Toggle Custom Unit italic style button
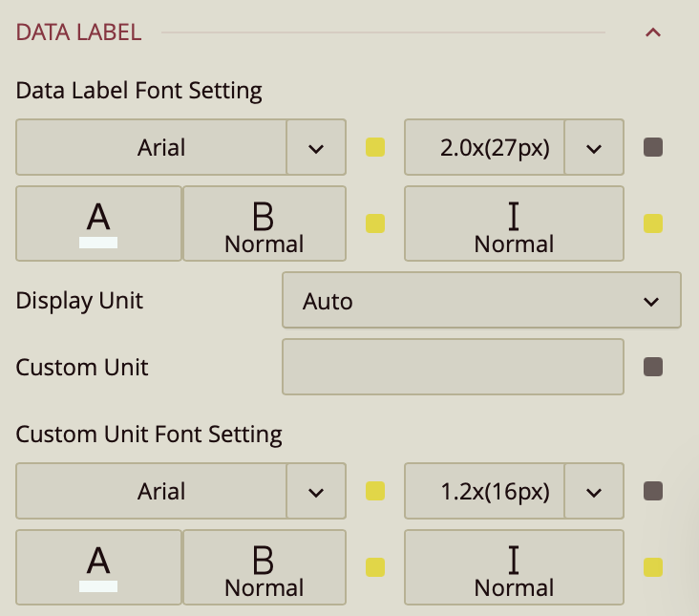The width and height of the screenshot is (699, 616). click(514, 567)
